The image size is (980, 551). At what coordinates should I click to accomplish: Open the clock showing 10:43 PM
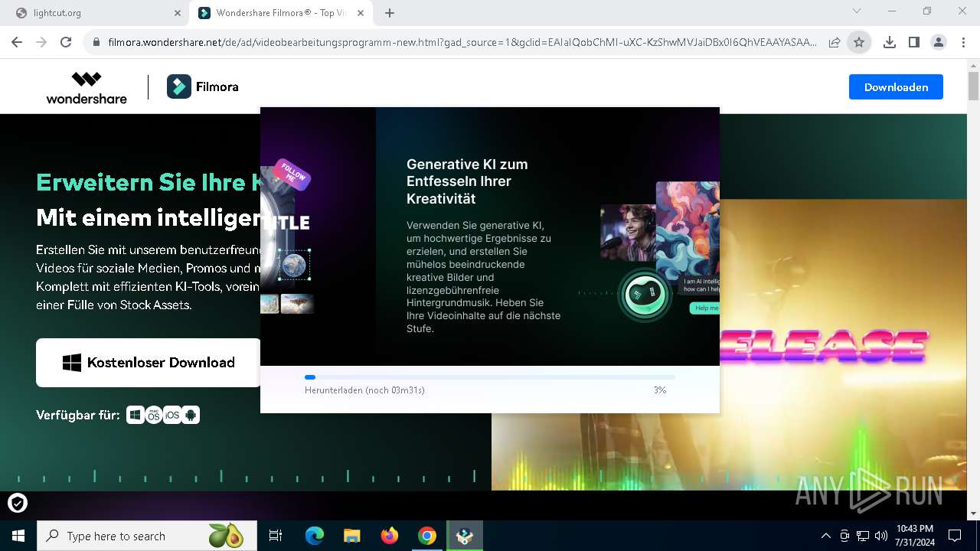tap(914, 536)
